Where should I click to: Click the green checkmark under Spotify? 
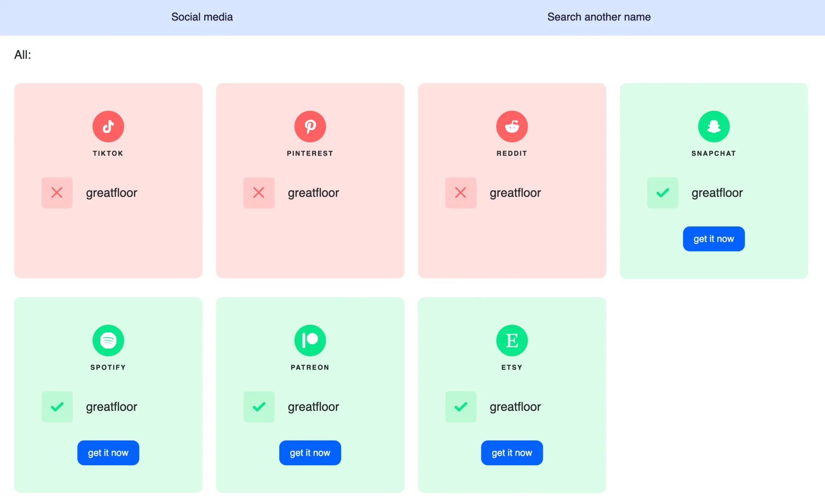57,407
